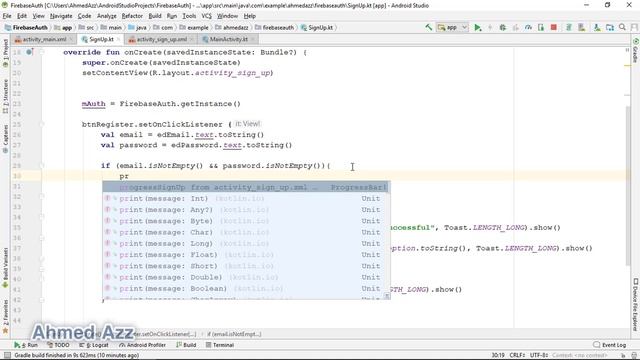640x360 pixels.
Task: Open the Code menu
Action: click(x=84, y=16)
